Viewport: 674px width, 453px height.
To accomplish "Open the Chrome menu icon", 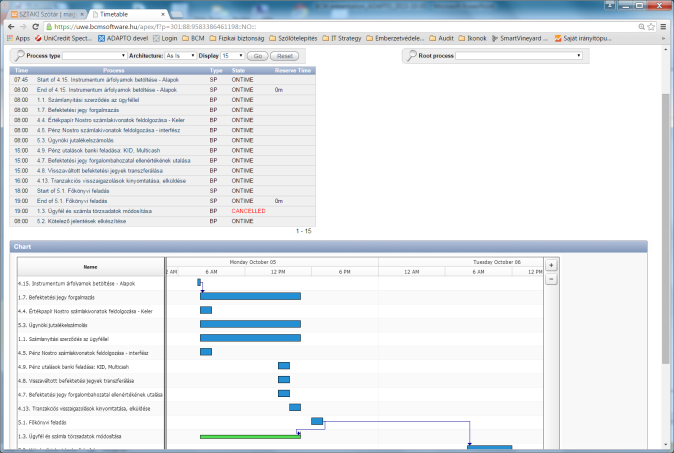I will (x=663, y=27).
